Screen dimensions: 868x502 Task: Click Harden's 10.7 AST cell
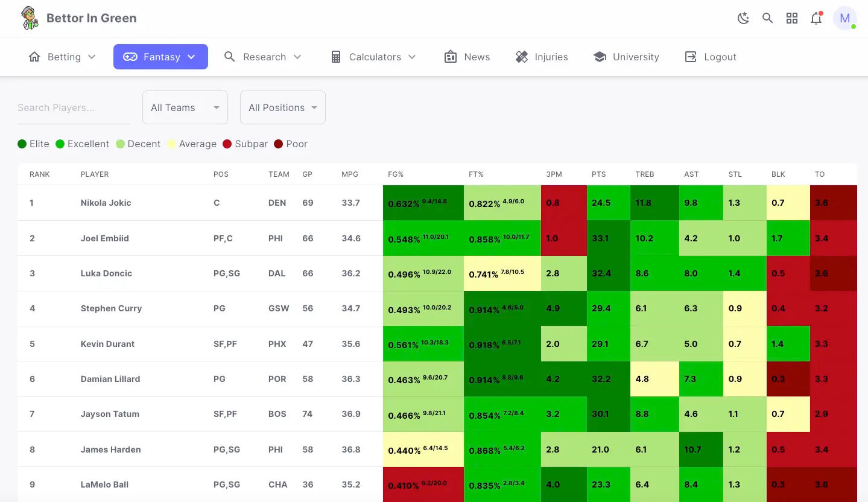pos(701,450)
